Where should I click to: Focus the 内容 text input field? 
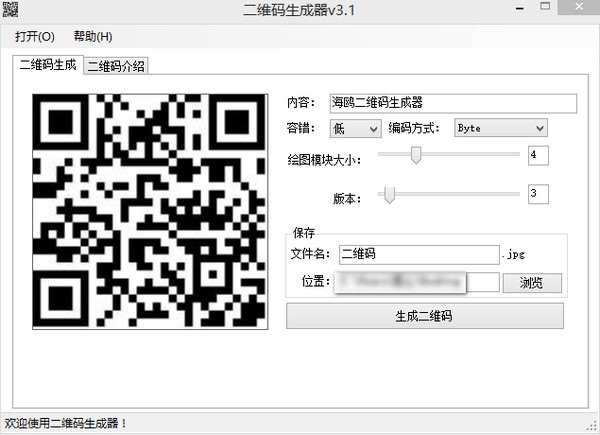453,103
